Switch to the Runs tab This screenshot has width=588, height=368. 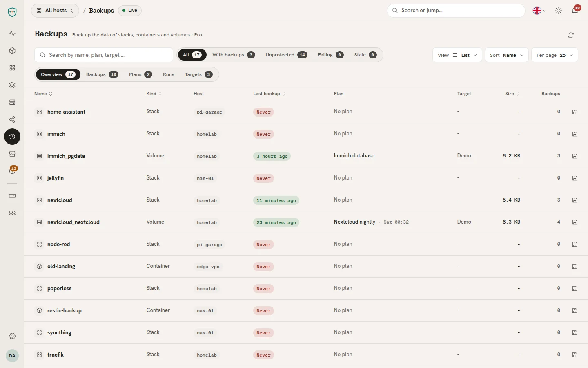pyautogui.click(x=168, y=74)
